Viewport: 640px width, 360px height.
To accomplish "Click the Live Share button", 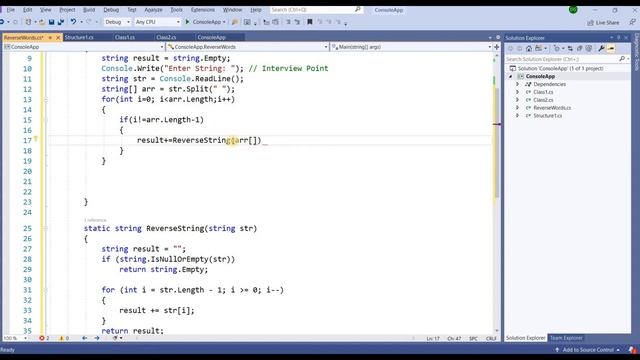I will [x=603, y=23].
